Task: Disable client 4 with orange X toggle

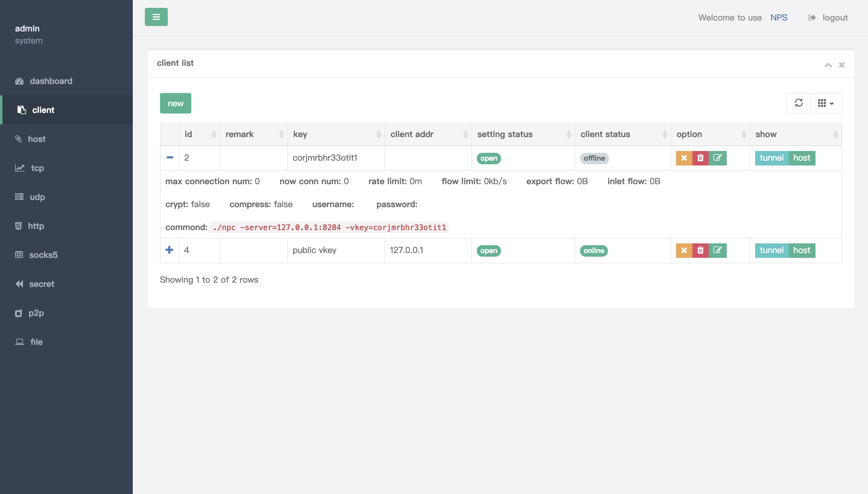Action: coord(684,250)
